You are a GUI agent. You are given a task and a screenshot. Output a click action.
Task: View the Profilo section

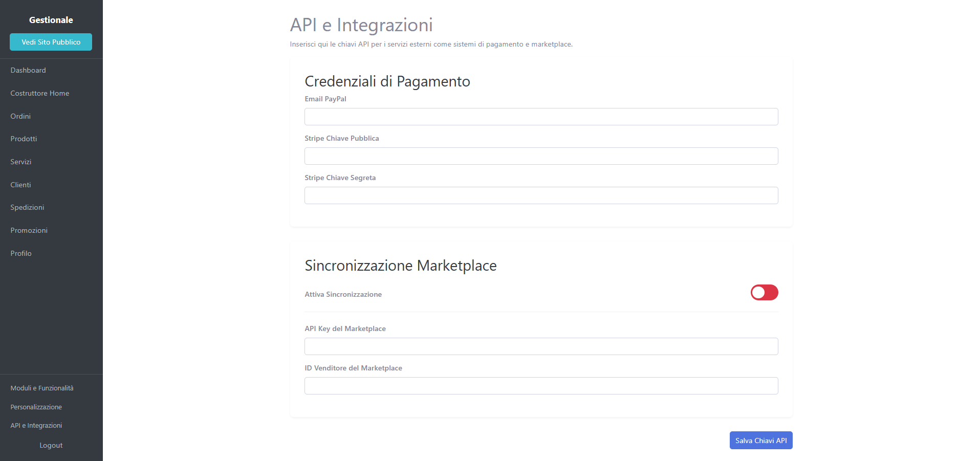(x=21, y=253)
